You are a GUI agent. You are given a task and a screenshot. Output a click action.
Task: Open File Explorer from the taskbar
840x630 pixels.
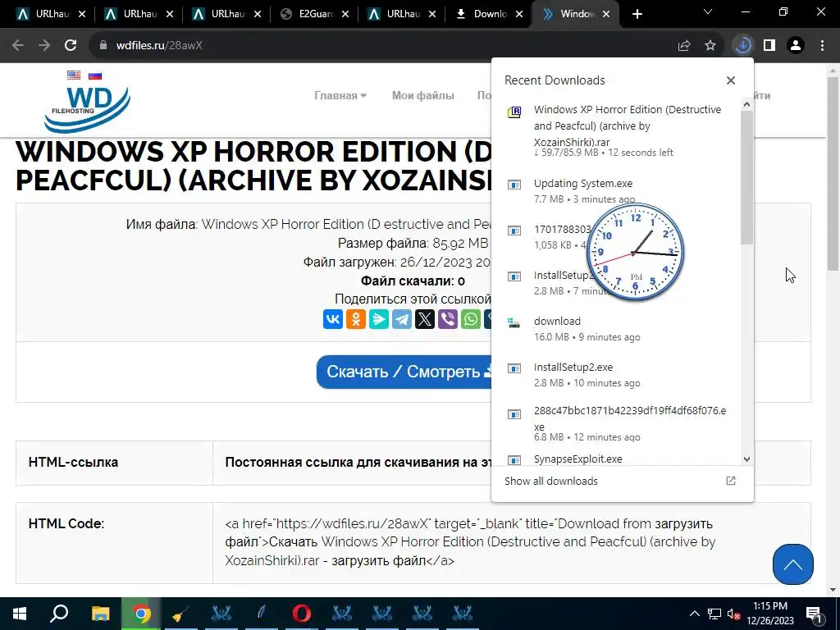[x=100, y=614]
